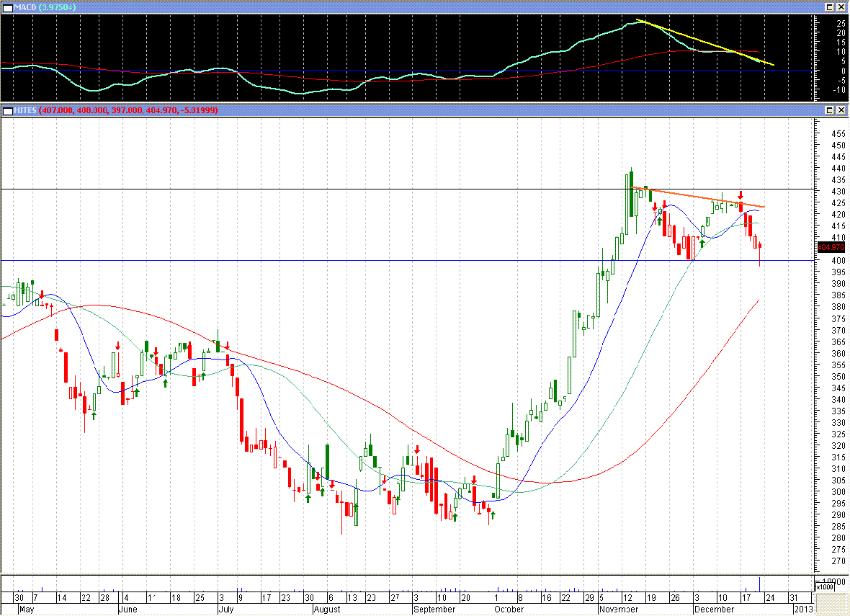Click the 450 mark on the price scale
Image resolution: width=850 pixels, height=616 pixels.
[x=837, y=146]
